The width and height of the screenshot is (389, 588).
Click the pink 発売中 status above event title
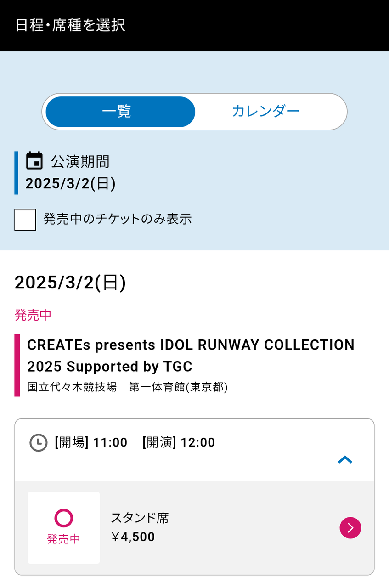(33, 315)
